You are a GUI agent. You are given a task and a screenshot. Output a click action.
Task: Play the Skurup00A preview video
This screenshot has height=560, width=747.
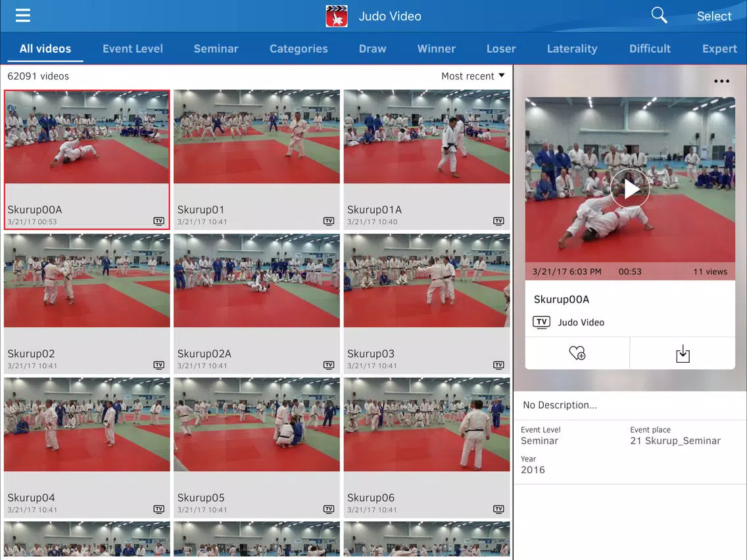630,189
